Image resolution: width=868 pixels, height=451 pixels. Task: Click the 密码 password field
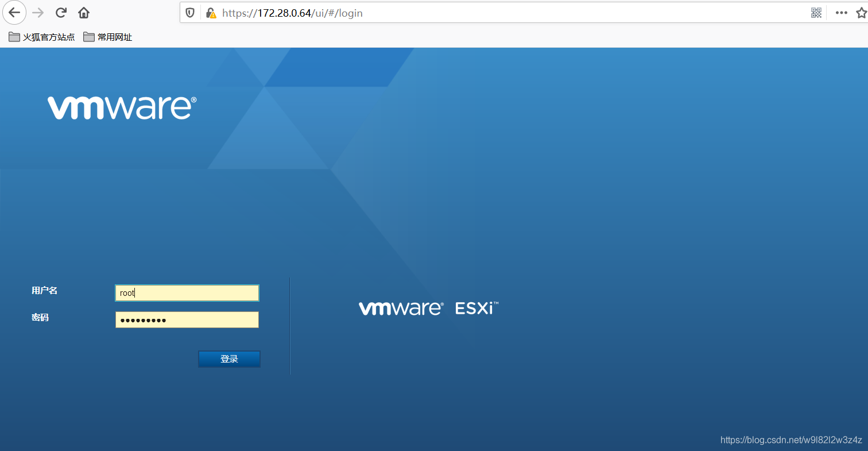coord(187,319)
